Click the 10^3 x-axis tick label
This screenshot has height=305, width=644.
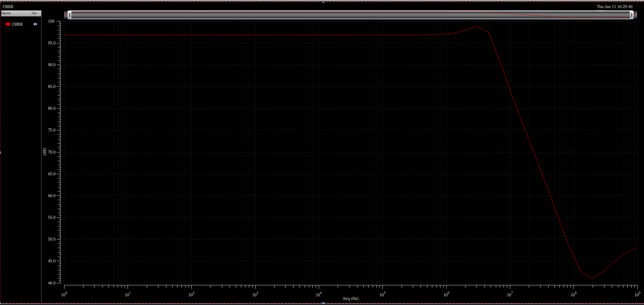click(255, 295)
